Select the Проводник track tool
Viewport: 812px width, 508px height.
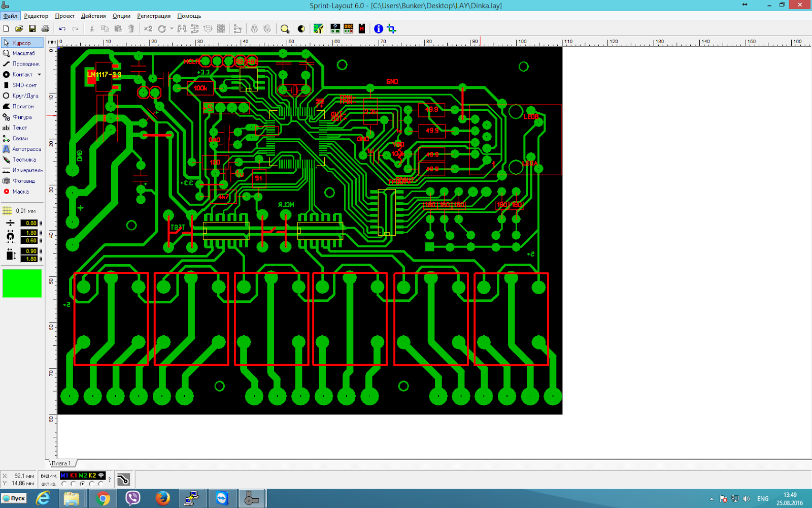22,64
